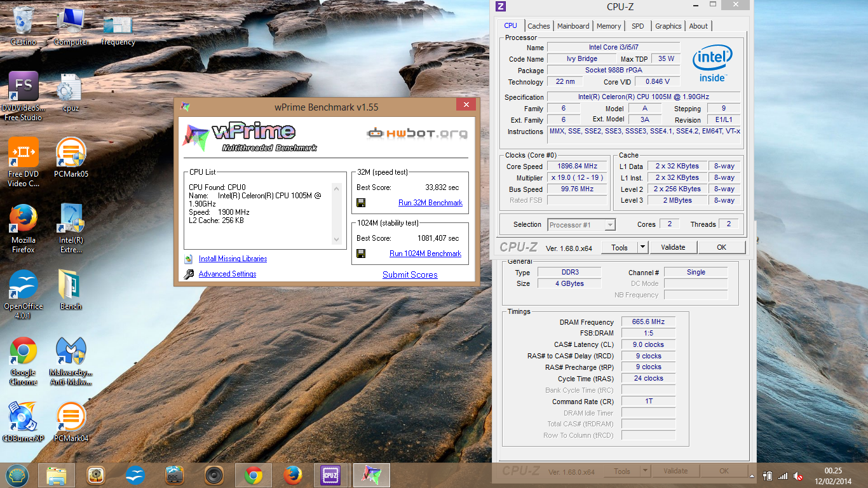Click the save icon under 1024M stability test

361,254
